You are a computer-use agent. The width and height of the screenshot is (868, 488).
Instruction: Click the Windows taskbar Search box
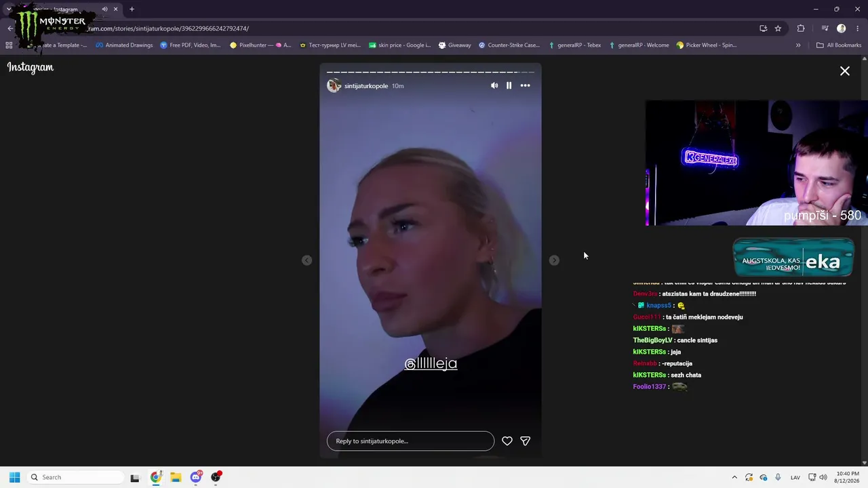tap(75, 477)
